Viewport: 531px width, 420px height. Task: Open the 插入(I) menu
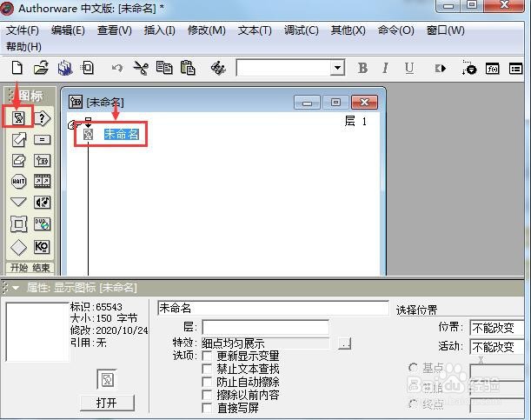tap(160, 30)
